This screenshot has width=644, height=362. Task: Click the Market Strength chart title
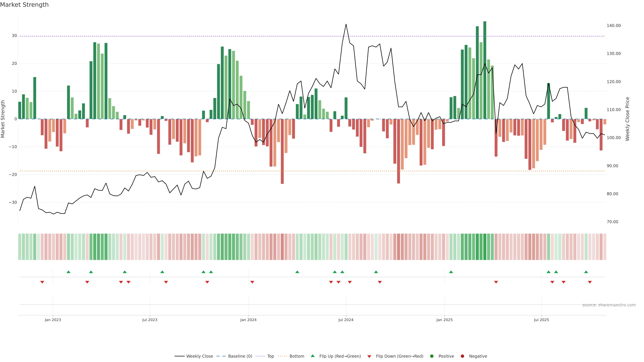click(24, 5)
